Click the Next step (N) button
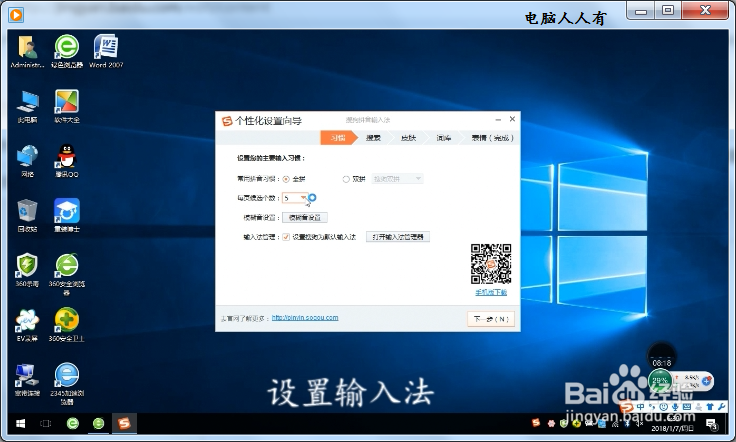The width and height of the screenshot is (736, 442). click(x=491, y=319)
